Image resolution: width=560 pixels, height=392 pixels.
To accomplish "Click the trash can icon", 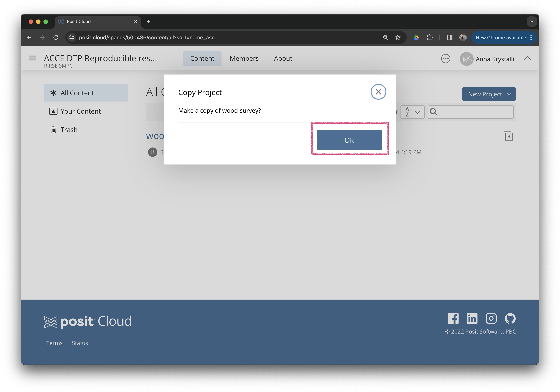I will 53,129.
